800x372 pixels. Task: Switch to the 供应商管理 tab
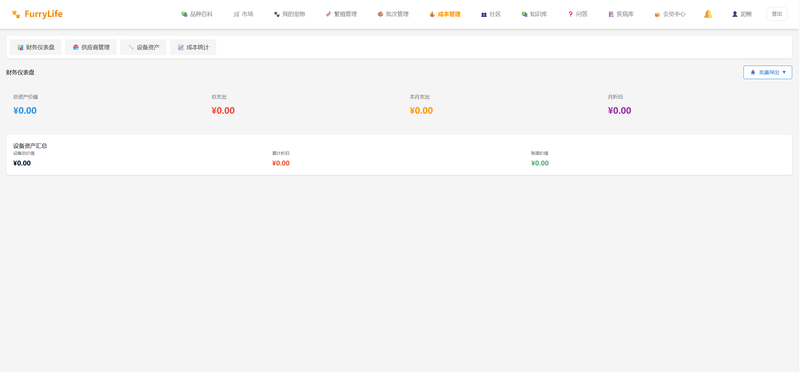91,47
